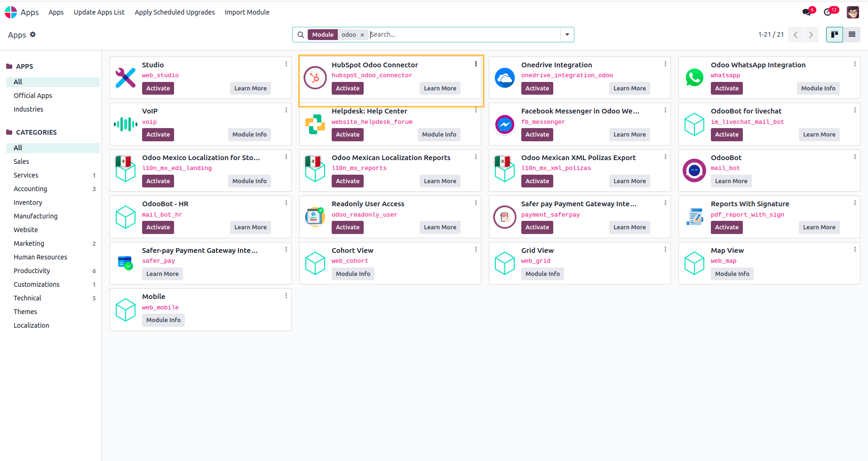
Task: Click the Studio wrench app icon
Action: (126, 78)
